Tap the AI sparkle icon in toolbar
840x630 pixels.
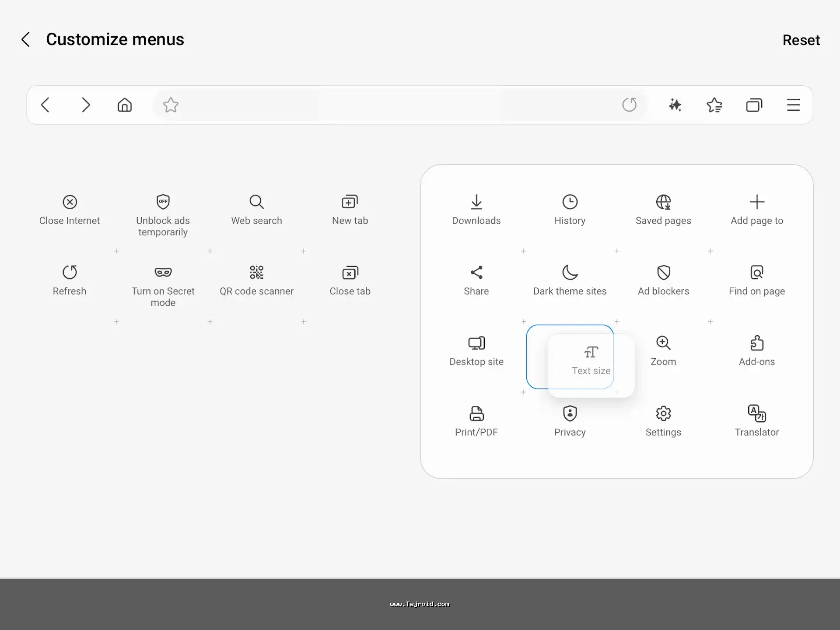pos(675,105)
